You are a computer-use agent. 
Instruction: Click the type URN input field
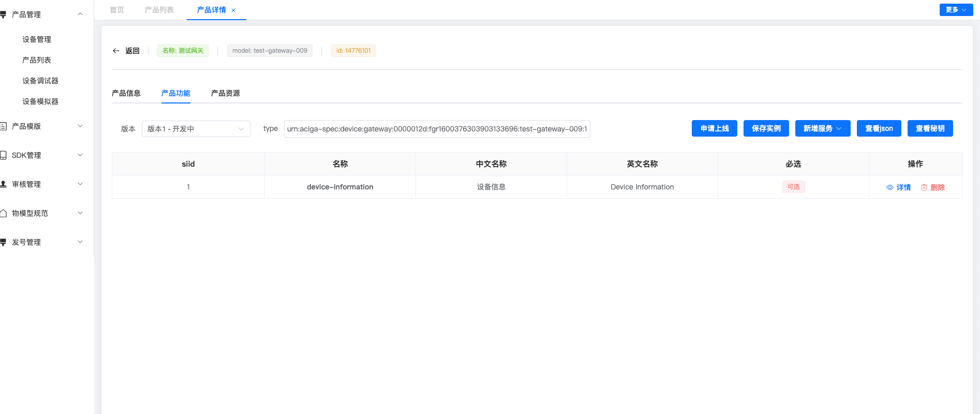(437, 129)
